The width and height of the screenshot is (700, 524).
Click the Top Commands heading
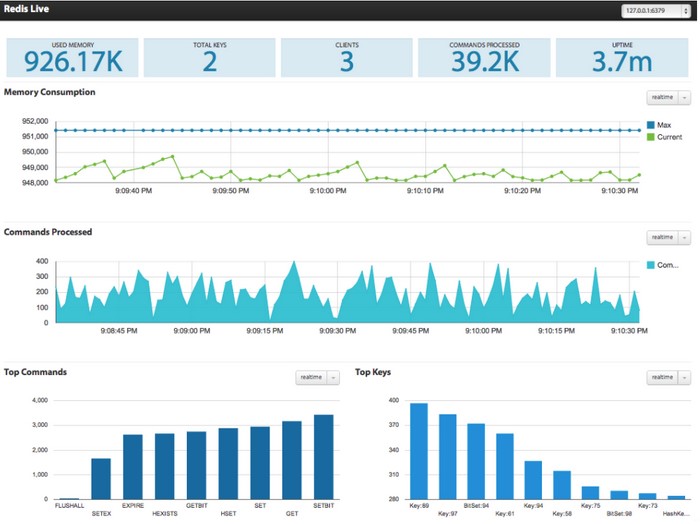point(35,372)
